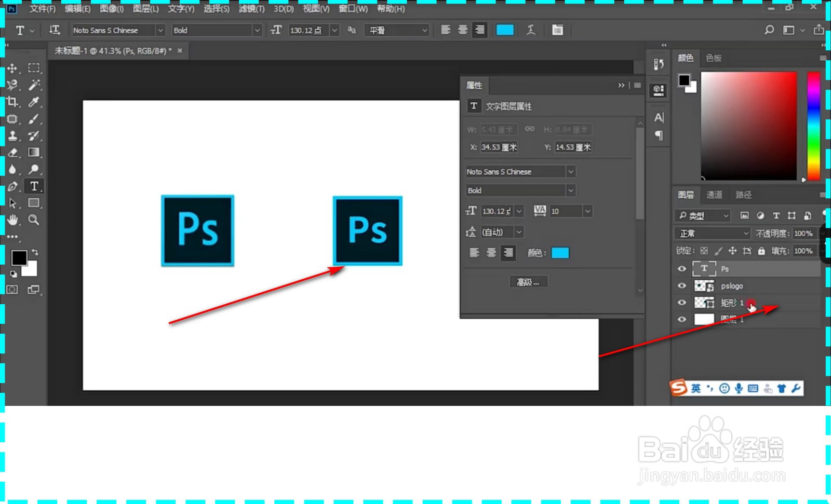Viewport: 831px width, 504px height.
Task: Toggle text orientation in options bar
Action: [55, 30]
